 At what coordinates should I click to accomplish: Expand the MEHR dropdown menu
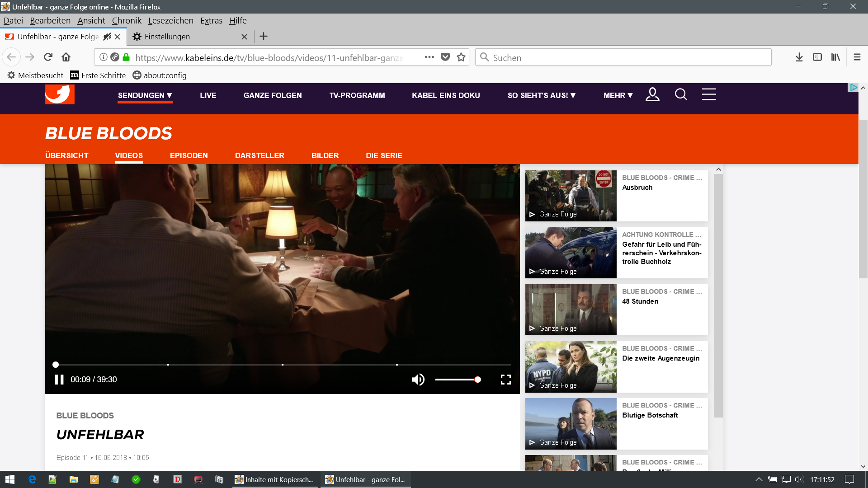coord(618,95)
